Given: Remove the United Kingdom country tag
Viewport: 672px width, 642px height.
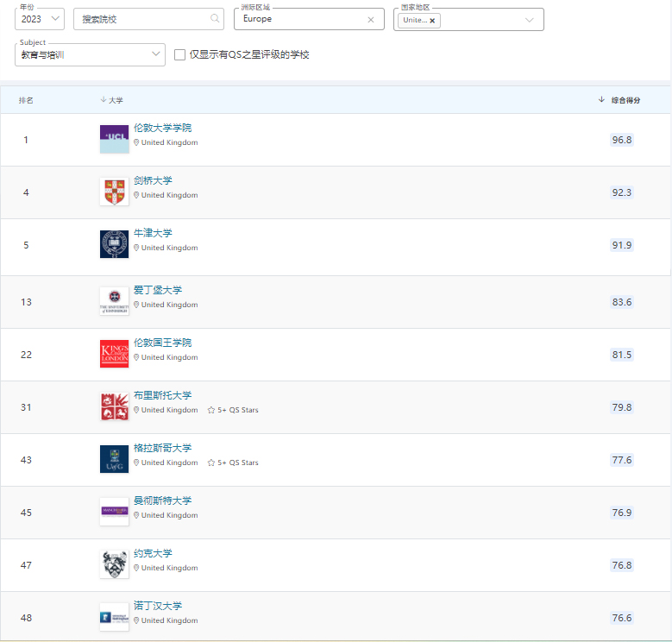Looking at the screenshot, I should (x=432, y=20).
